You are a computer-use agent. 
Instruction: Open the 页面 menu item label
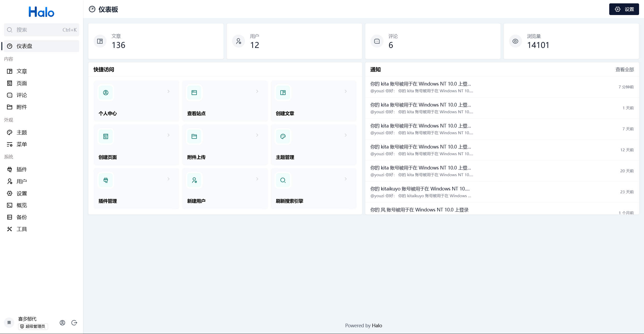[22, 83]
